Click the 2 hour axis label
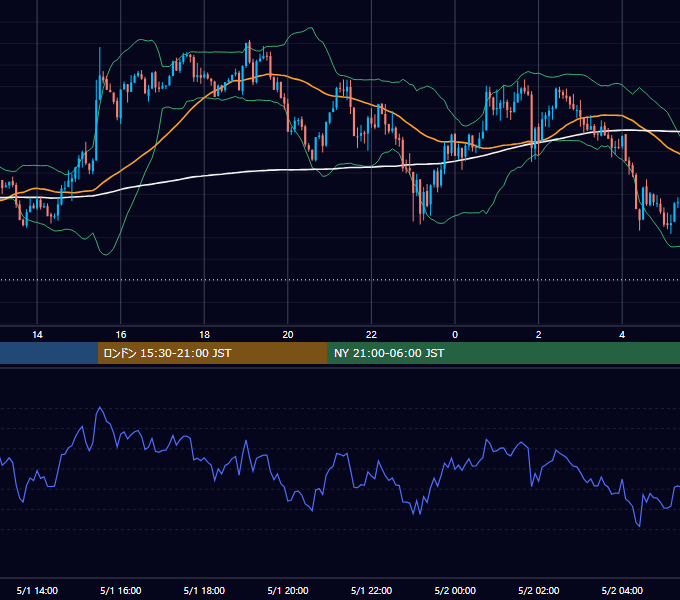This screenshot has height=600, width=680. click(x=539, y=335)
